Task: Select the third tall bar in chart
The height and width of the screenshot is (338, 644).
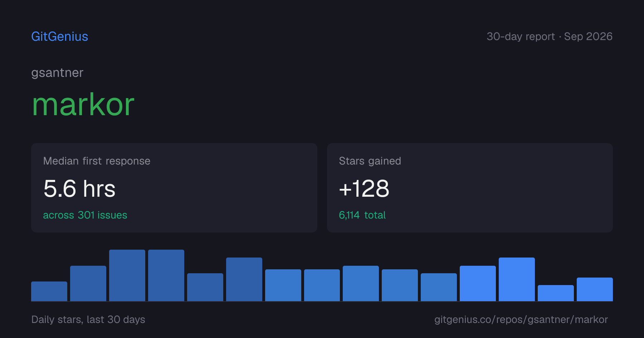Action: (127, 275)
